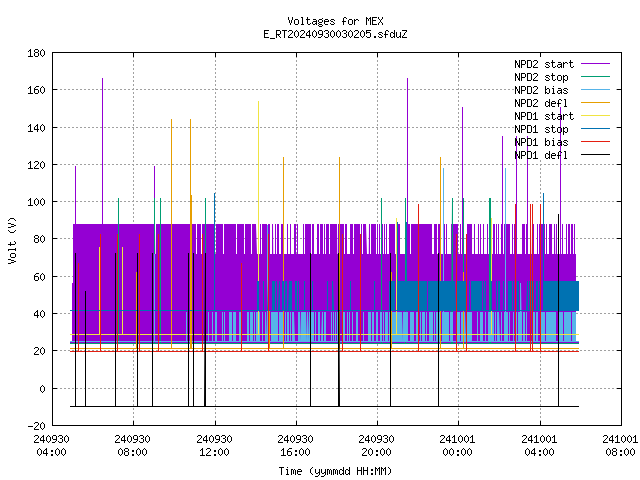The image size is (640, 480).
Task: Click the 140 y-axis tick label
Action: tap(36, 128)
